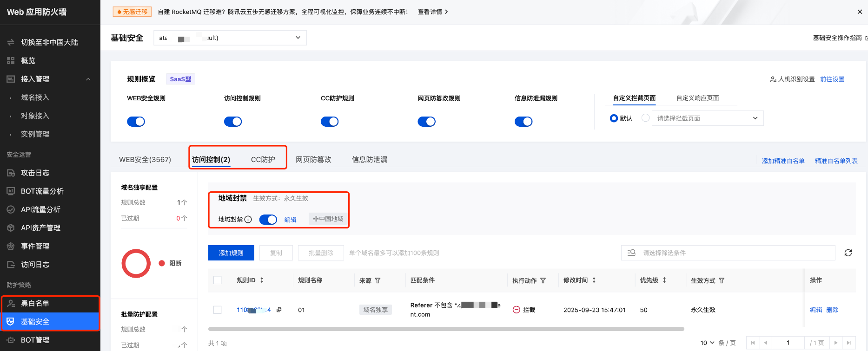This screenshot has width=868, height=351.
Task: Click the page number input field
Action: pyautogui.click(x=788, y=343)
